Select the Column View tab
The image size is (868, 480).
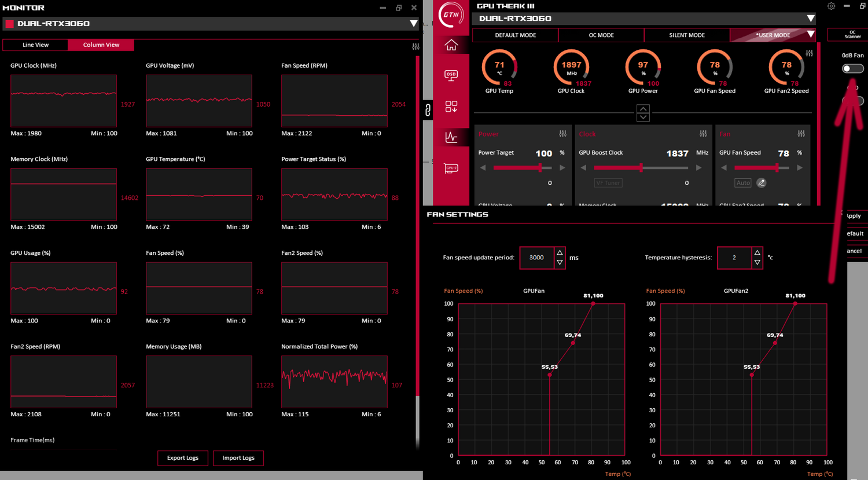coord(101,45)
